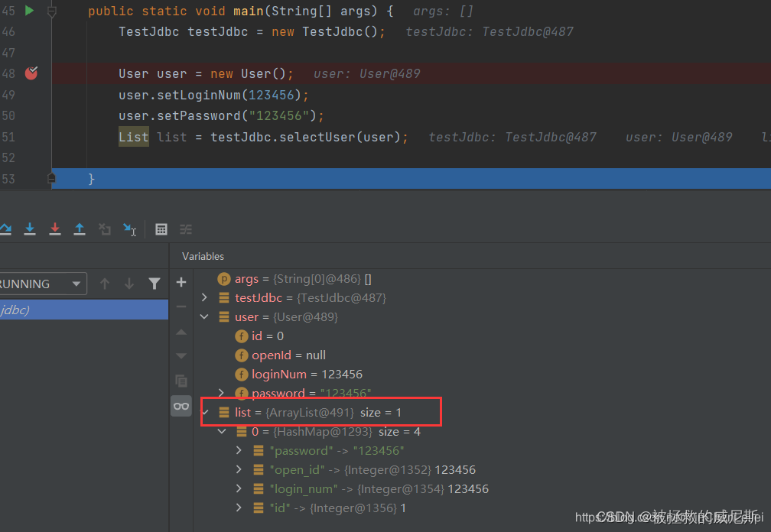This screenshot has height=532, width=771.
Task: Click the previous frame up arrow
Action: (105, 284)
